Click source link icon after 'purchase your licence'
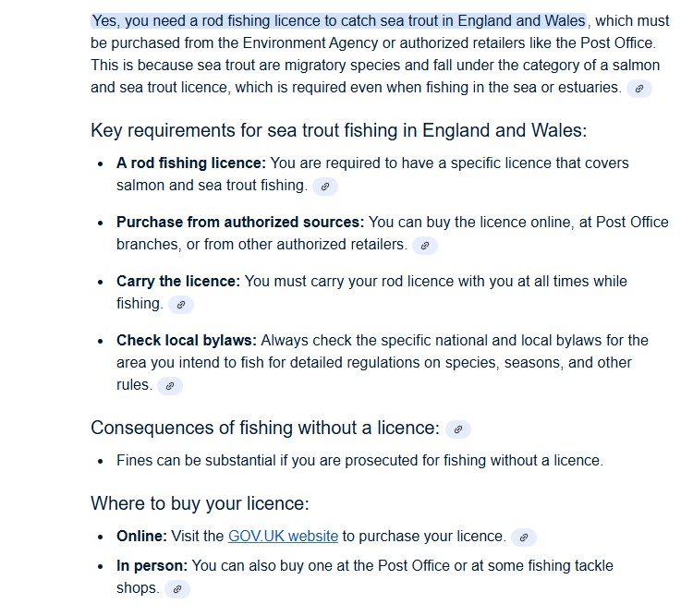This screenshot has width=681, height=616. [524, 537]
